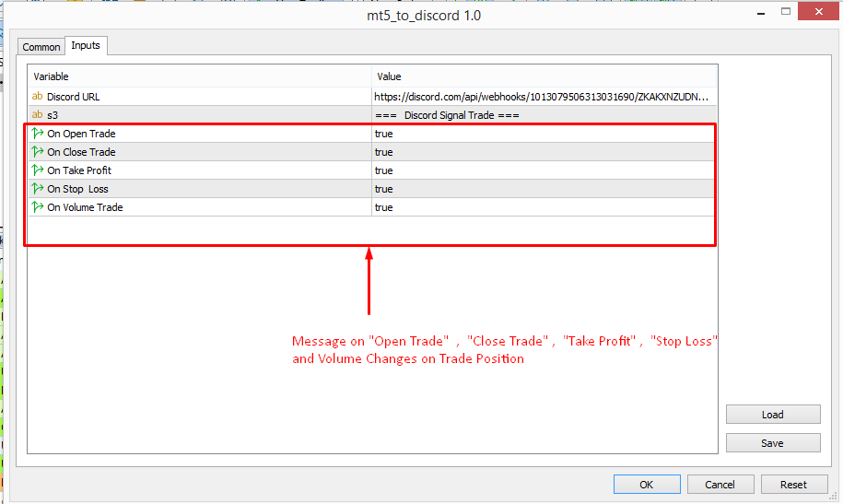
Task: Click the Discord URL string icon
Action: [x=37, y=96]
